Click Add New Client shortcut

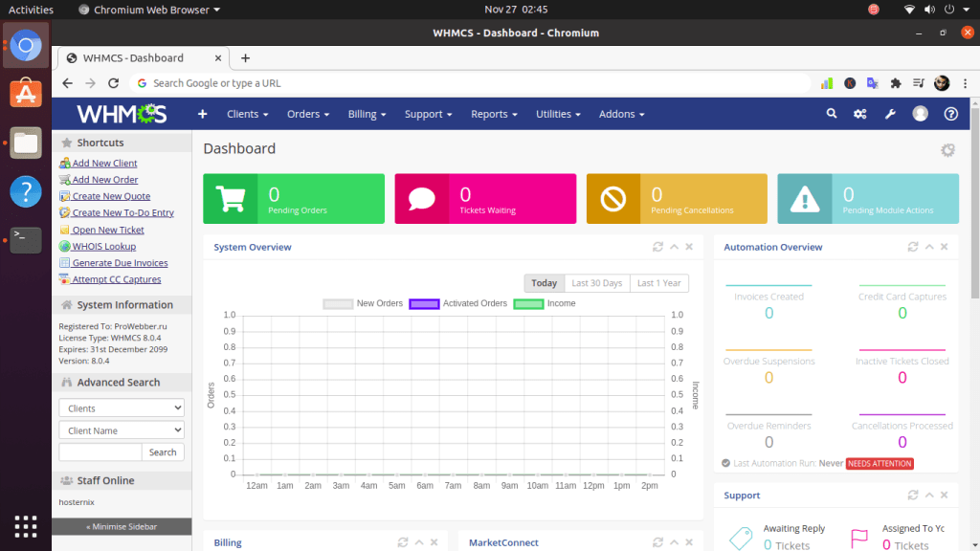pyautogui.click(x=99, y=163)
